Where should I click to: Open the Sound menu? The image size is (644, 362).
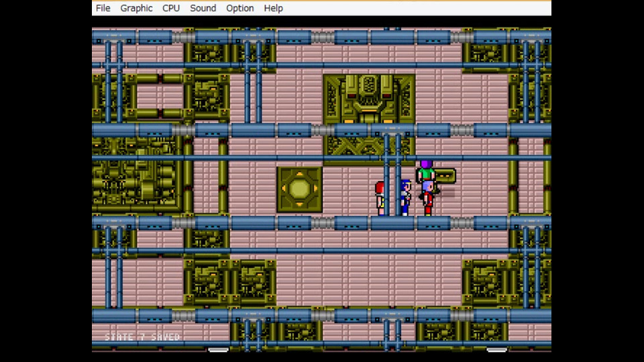203,8
